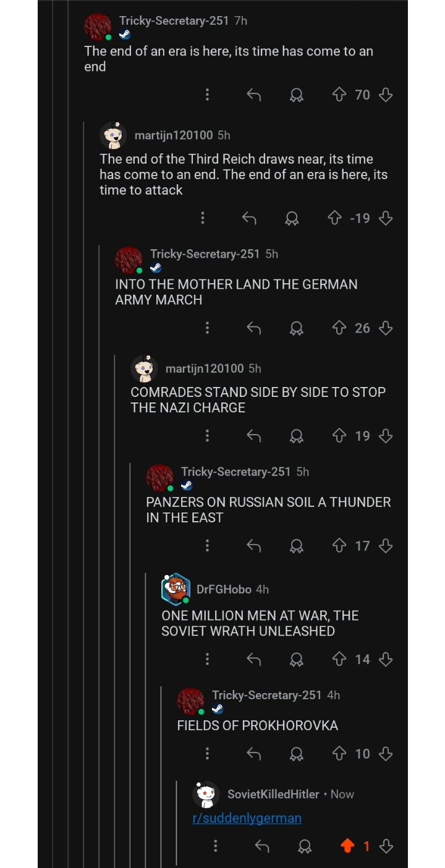Open the r/suddenlygerman link

[x=247, y=818]
